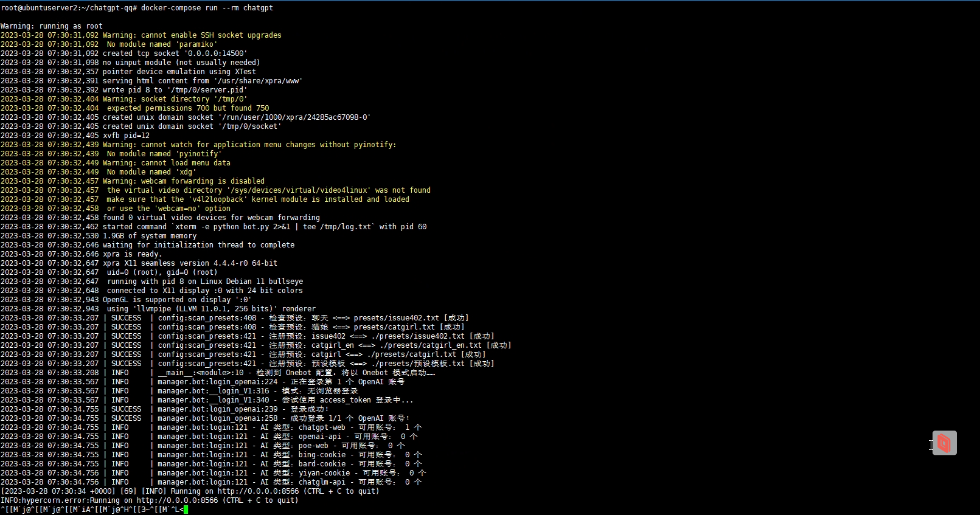
Task: Click the 'INFO:hypercorn.error:Running on' line
Action: click(x=150, y=500)
